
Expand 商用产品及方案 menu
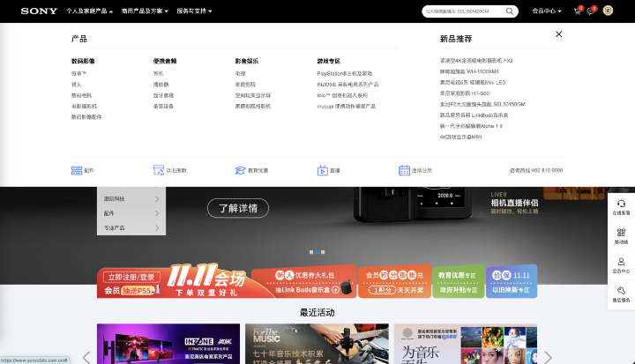pyautogui.click(x=145, y=11)
